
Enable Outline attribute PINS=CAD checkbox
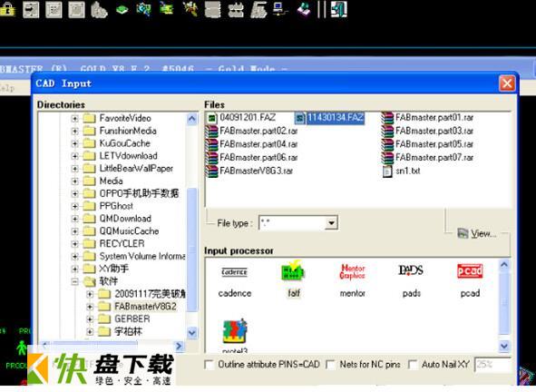(x=209, y=365)
